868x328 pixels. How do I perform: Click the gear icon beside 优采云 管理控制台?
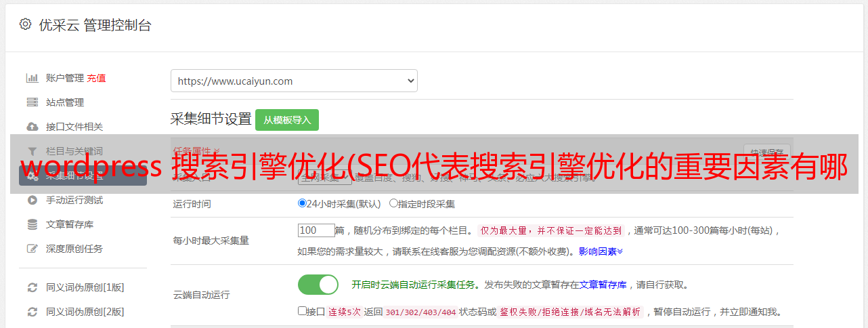tap(25, 24)
